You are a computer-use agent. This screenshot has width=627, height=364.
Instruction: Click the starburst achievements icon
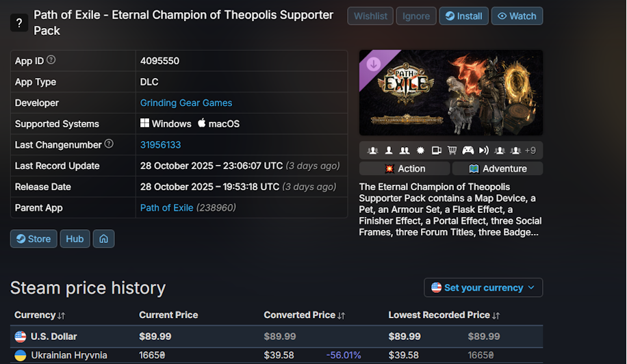click(x=420, y=151)
